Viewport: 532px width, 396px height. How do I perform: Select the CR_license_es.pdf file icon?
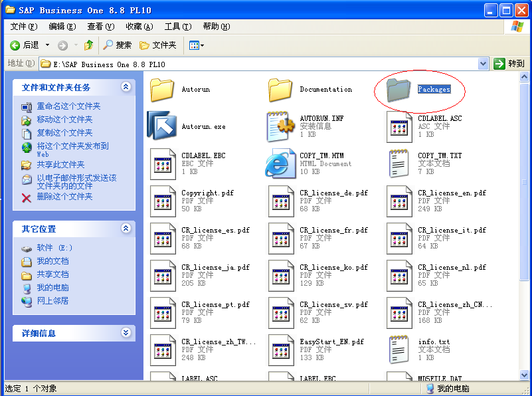(x=163, y=239)
